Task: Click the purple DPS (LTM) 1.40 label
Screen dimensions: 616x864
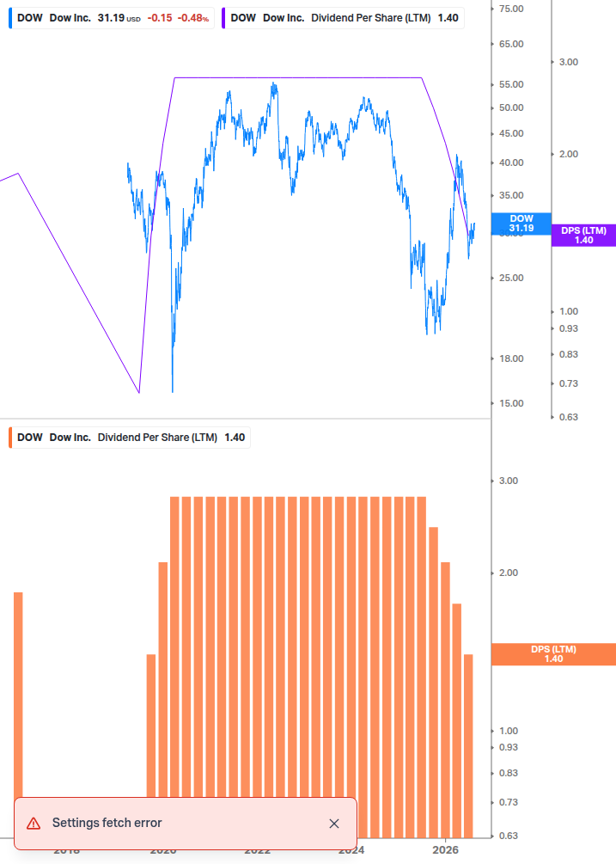Action: [x=583, y=236]
